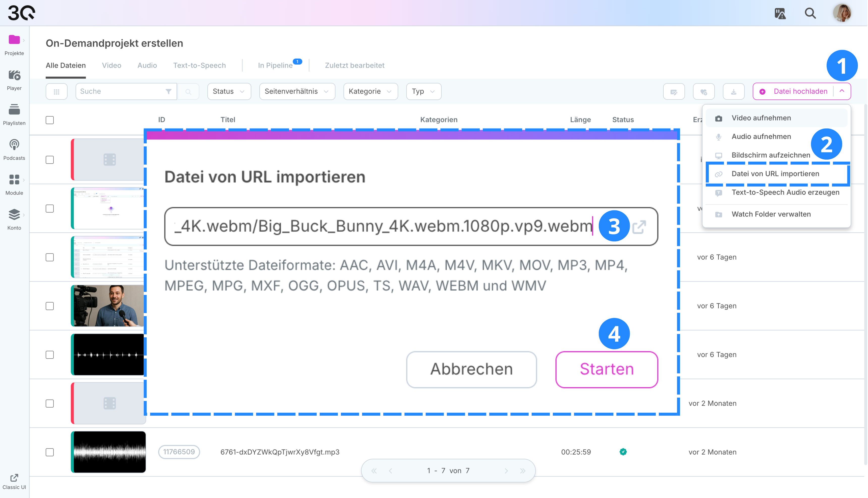Open the Kategorie filter dropdown
The image size is (868, 498).
pos(370,92)
